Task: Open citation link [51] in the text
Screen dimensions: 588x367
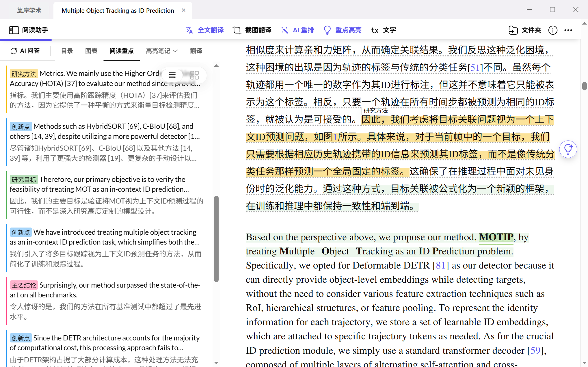Action: point(475,67)
